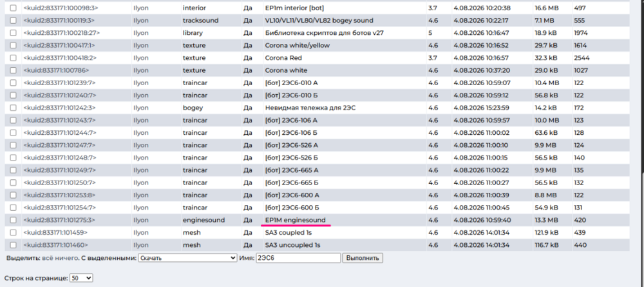644x287 pixels.
Task: Click the 'Corona white' name cell
Action: [x=287, y=70]
